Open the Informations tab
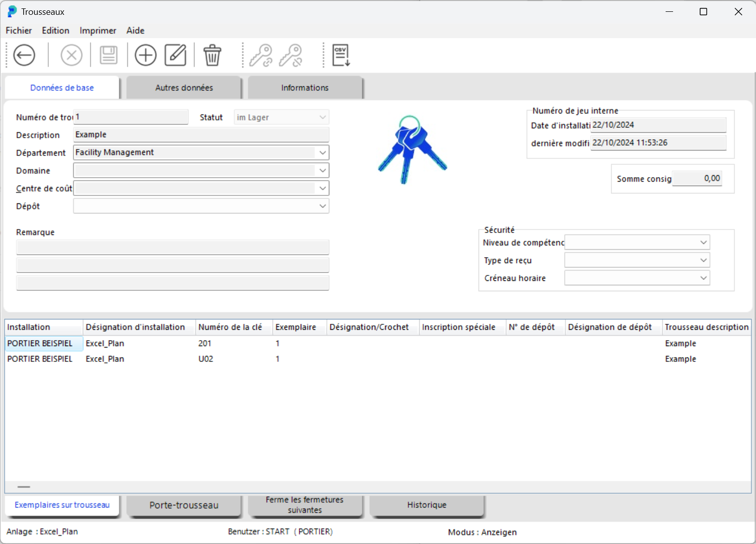The image size is (756, 544). (x=305, y=88)
